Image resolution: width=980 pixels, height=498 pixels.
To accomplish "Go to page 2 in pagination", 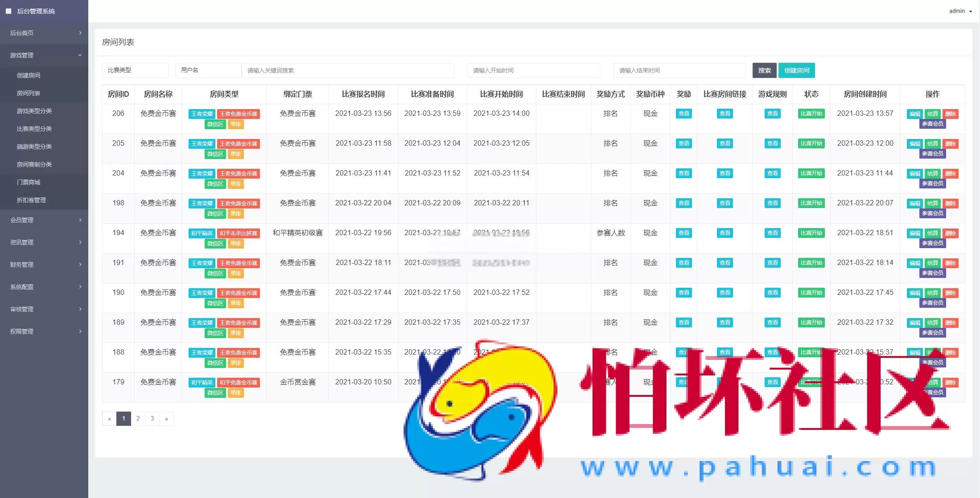I will (x=138, y=419).
